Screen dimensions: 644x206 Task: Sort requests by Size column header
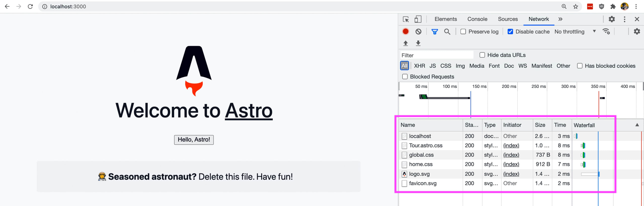(x=542, y=125)
